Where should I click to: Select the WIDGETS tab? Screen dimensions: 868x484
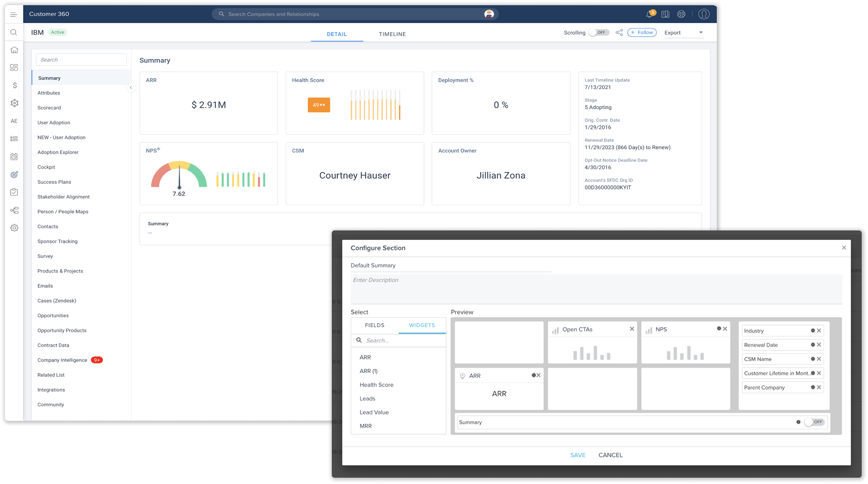pos(422,325)
